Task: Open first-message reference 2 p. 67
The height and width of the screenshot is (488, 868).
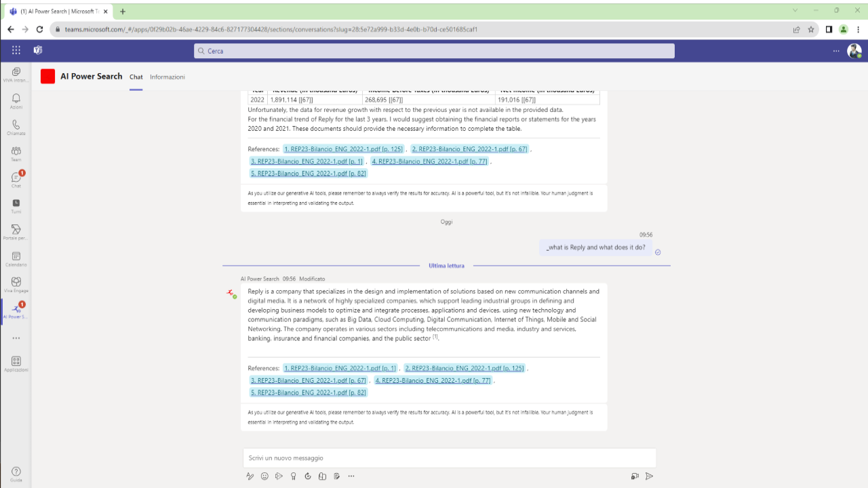Action: pos(469,149)
